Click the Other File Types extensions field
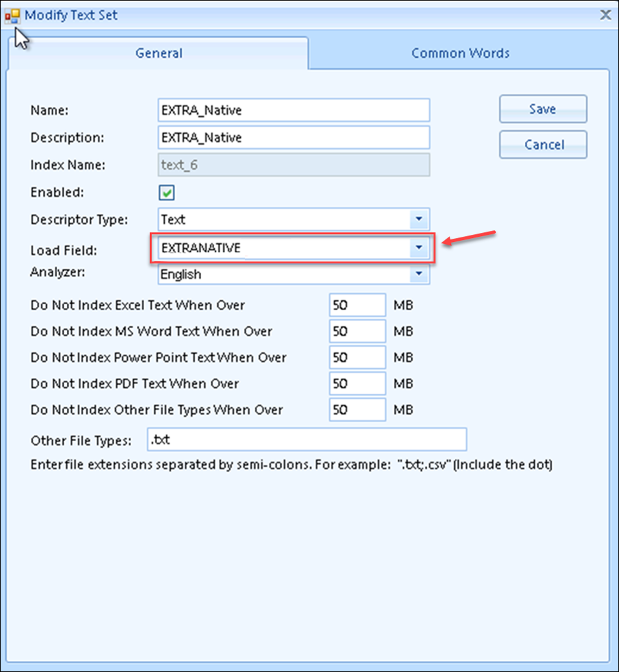 point(305,439)
